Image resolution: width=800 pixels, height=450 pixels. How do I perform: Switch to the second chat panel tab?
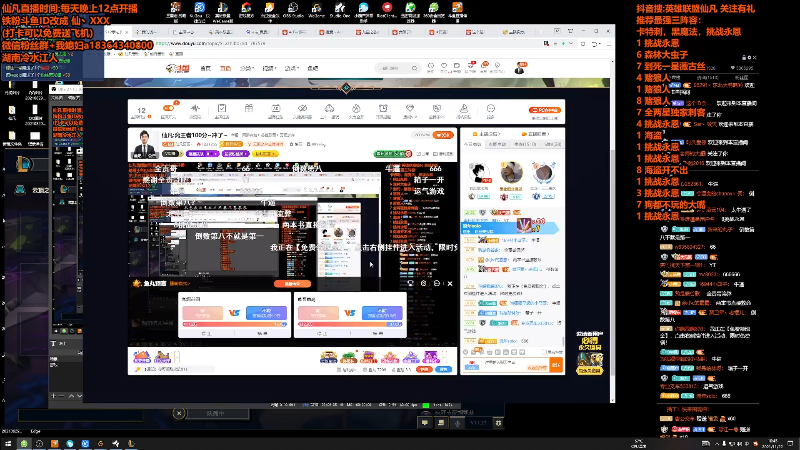click(x=497, y=144)
